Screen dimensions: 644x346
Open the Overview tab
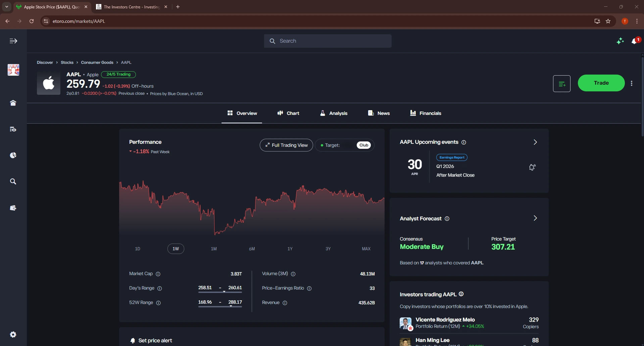coord(242,113)
